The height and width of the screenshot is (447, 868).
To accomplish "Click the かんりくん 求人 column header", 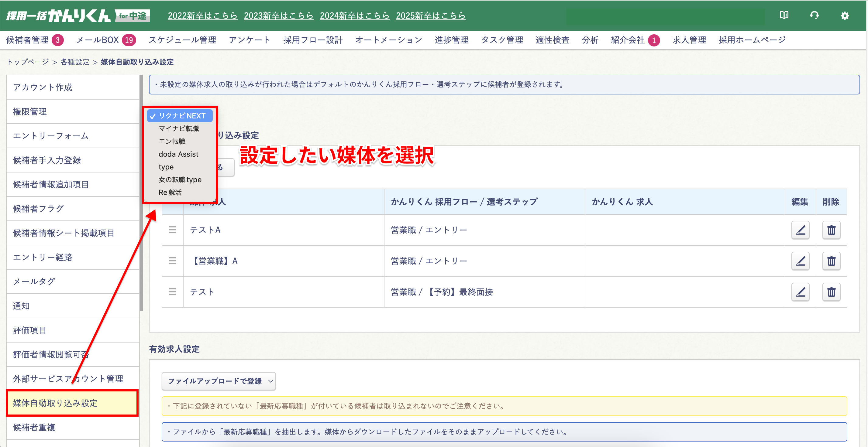I will (x=685, y=202).
